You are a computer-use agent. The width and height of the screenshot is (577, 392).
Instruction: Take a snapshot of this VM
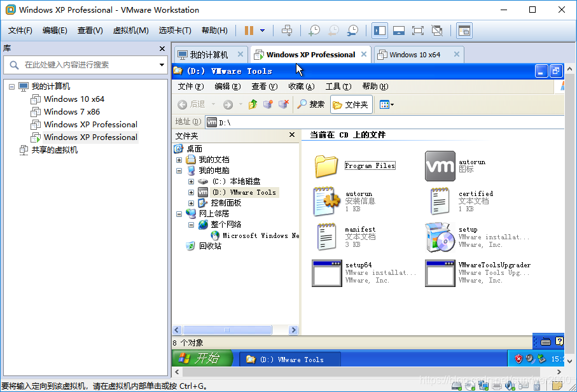tap(314, 31)
